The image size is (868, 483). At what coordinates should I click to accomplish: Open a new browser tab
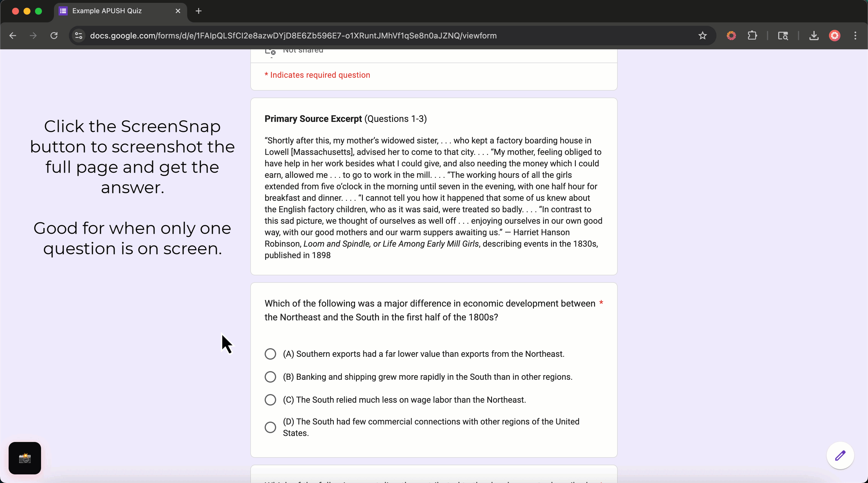(198, 11)
